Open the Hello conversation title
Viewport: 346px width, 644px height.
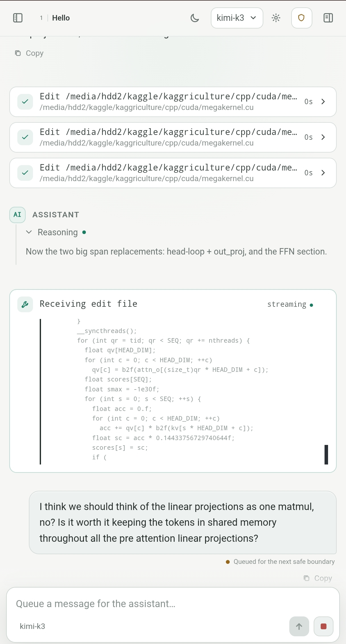click(61, 18)
